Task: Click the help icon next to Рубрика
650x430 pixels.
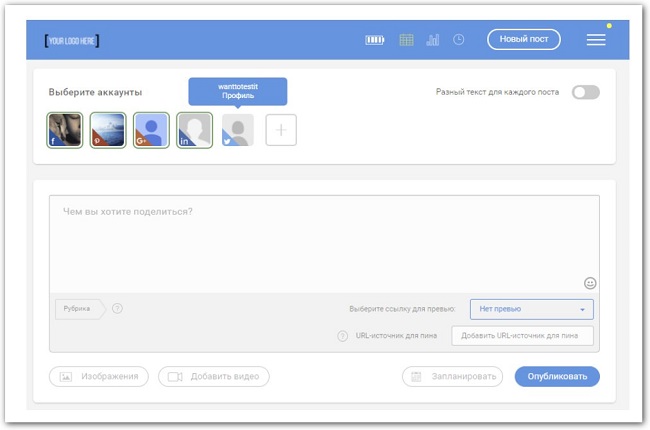Action: [x=117, y=308]
